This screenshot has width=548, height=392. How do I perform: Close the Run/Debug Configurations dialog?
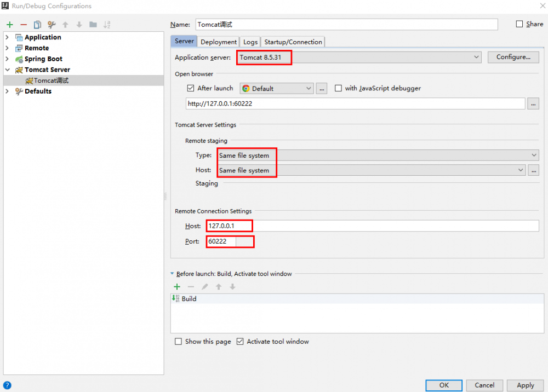click(543, 5)
